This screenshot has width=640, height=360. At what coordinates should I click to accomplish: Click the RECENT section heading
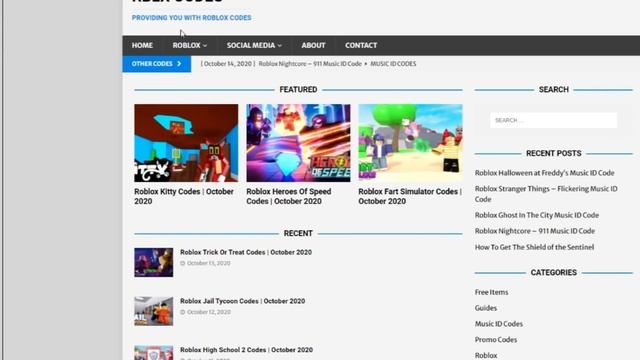pos(298,233)
